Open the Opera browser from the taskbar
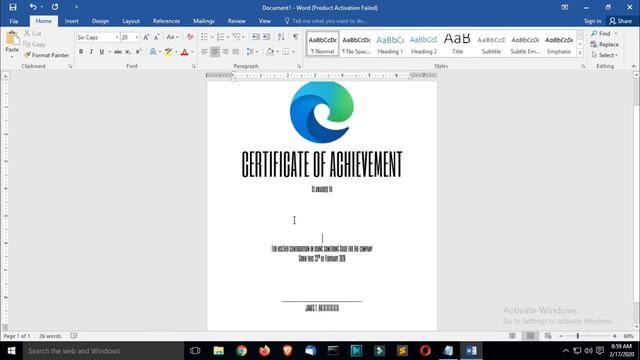 [x=425, y=351]
